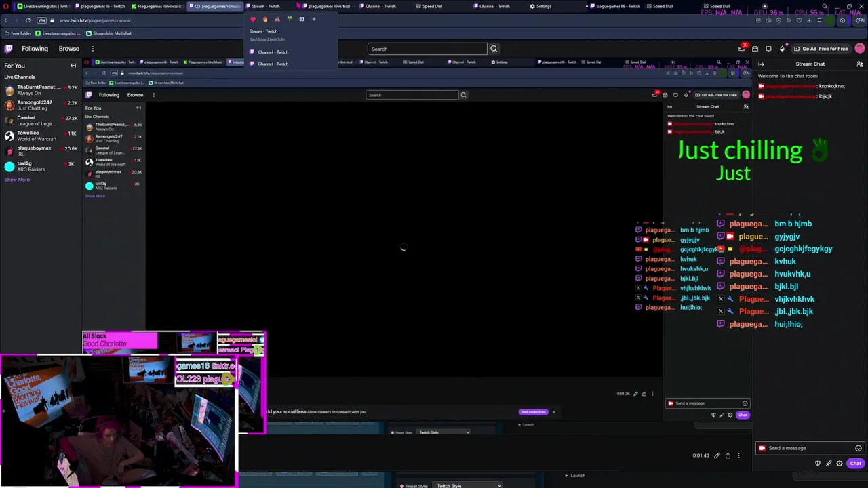The image size is (868, 488).
Task: Open the Streamlabs Multichat bookmark
Action: (108, 33)
